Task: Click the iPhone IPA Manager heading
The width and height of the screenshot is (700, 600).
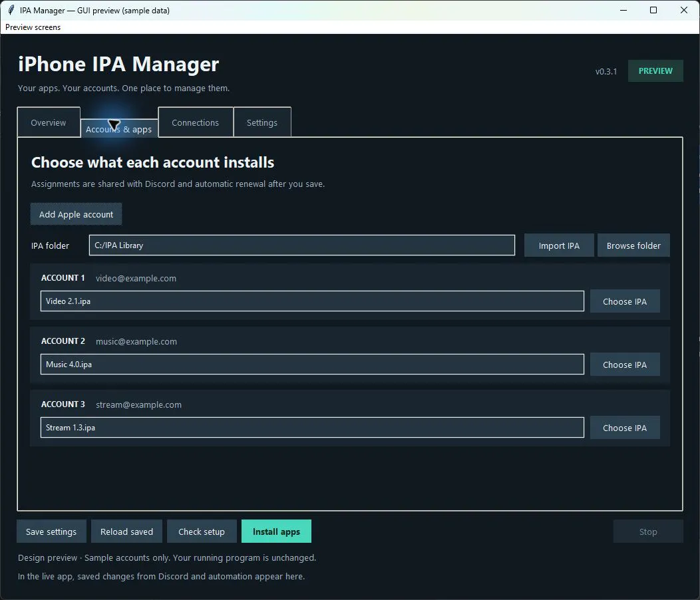Action: pyautogui.click(x=118, y=64)
